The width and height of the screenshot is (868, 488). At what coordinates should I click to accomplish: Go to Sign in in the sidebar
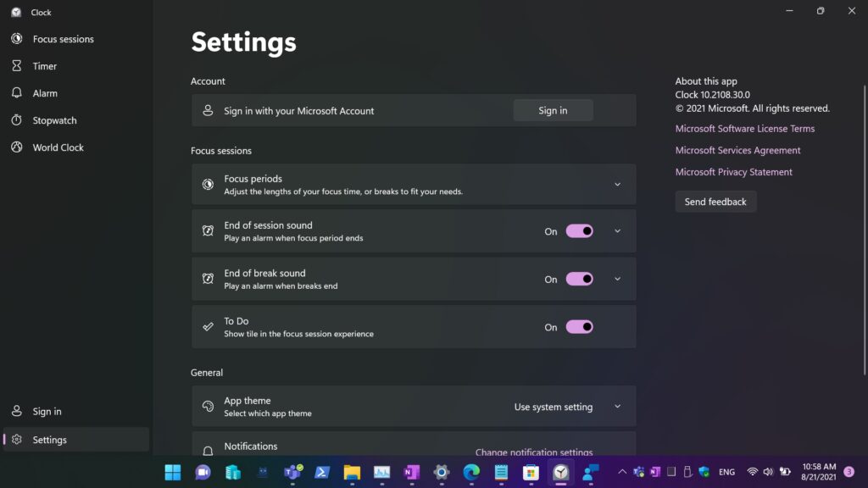(x=47, y=412)
